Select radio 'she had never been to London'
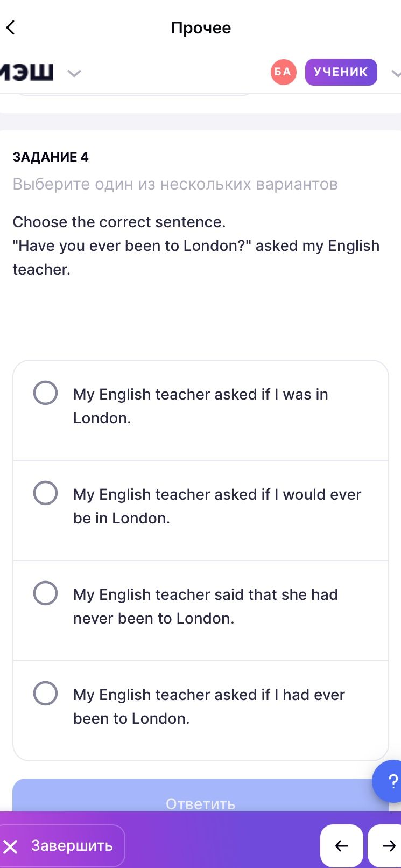This screenshot has height=868, width=401. coord(45,593)
